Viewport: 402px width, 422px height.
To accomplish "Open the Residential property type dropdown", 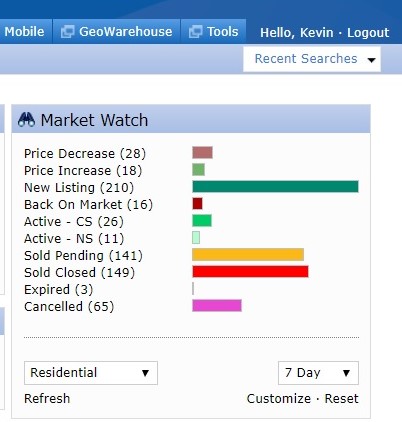I will tap(91, 373).
